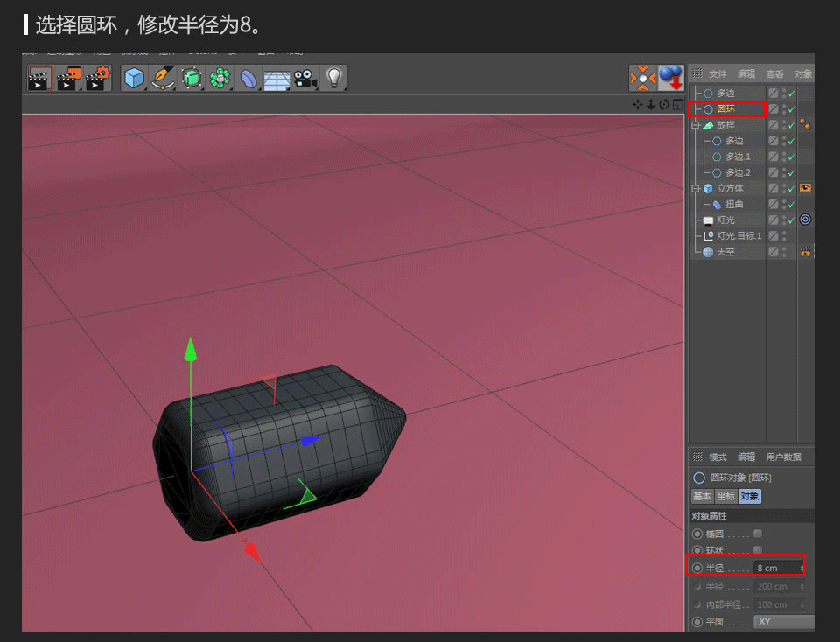Click the blue deformer tool icon
The height and width of the screenshot is (642, 840).
tap(248, 77)
